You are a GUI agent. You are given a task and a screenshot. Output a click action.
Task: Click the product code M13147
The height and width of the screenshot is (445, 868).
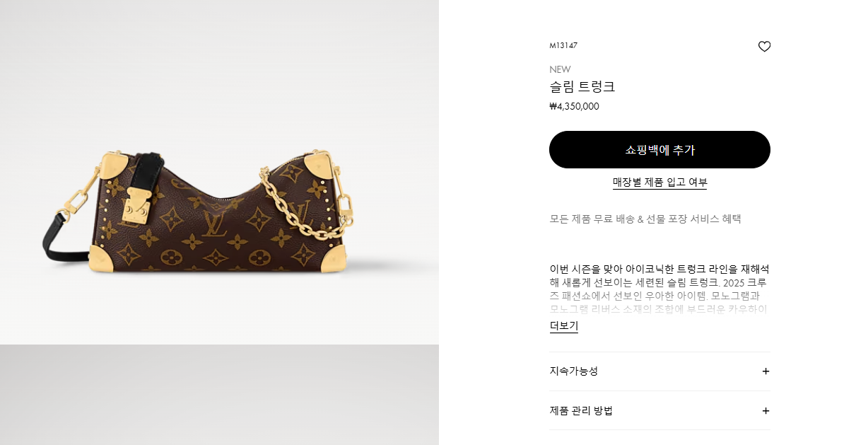click(x=563, y=45)
